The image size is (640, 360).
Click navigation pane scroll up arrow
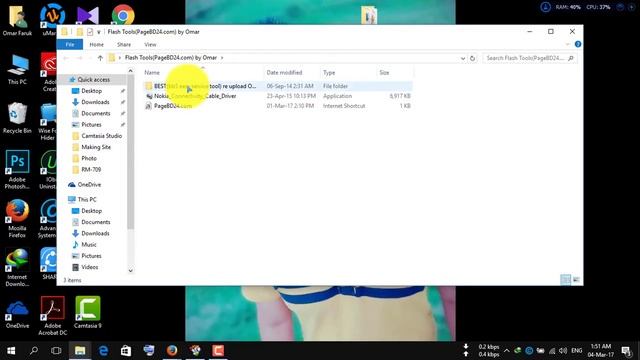click(131, 71)
